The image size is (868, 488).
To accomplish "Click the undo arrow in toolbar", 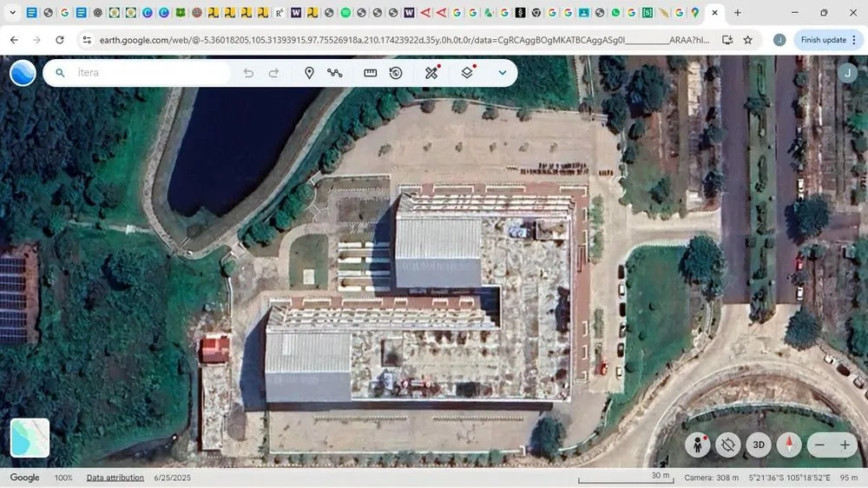I will (x=249, y=73).
